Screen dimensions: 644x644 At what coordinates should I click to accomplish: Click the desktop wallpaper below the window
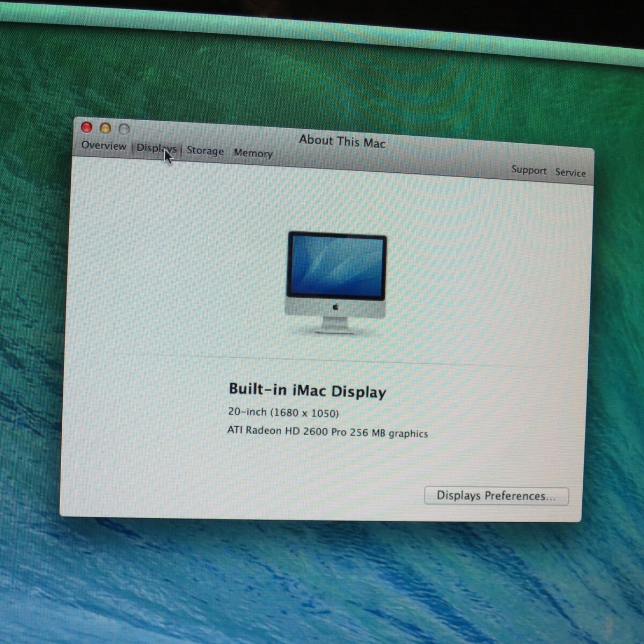[322, 580]
